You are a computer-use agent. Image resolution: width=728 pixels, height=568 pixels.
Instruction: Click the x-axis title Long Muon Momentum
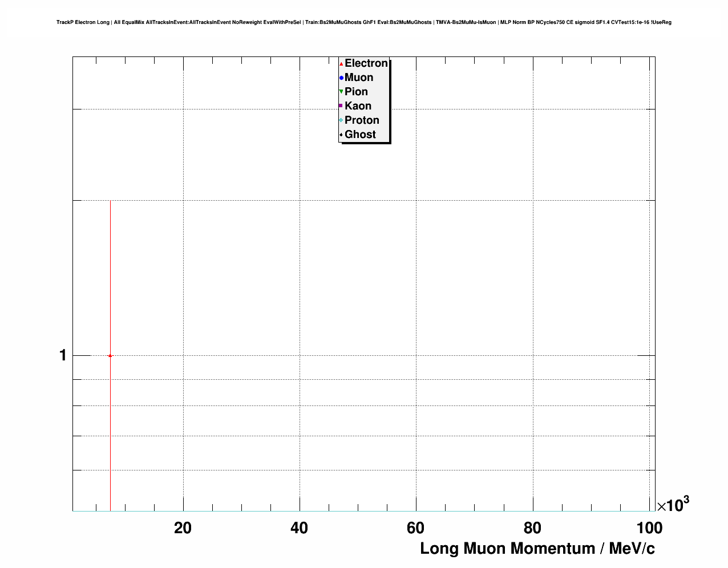point(537,549)
